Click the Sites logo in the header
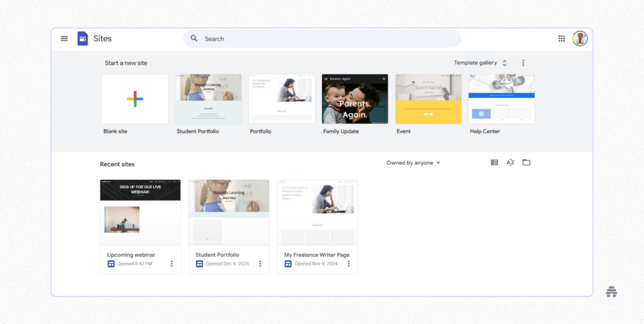Viewport: 644px width, 324px height. 82,38
